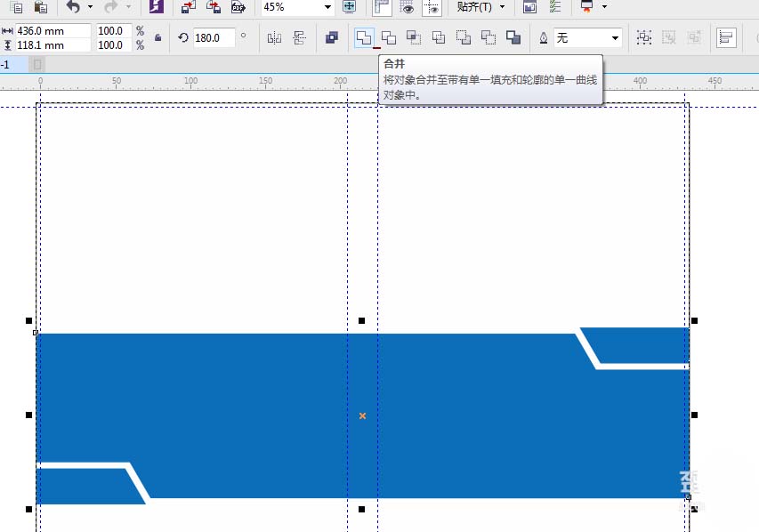Viewport: 759px width, 532px height.
Task: Click the Back minus front icon
Action: tap(488, 37)
